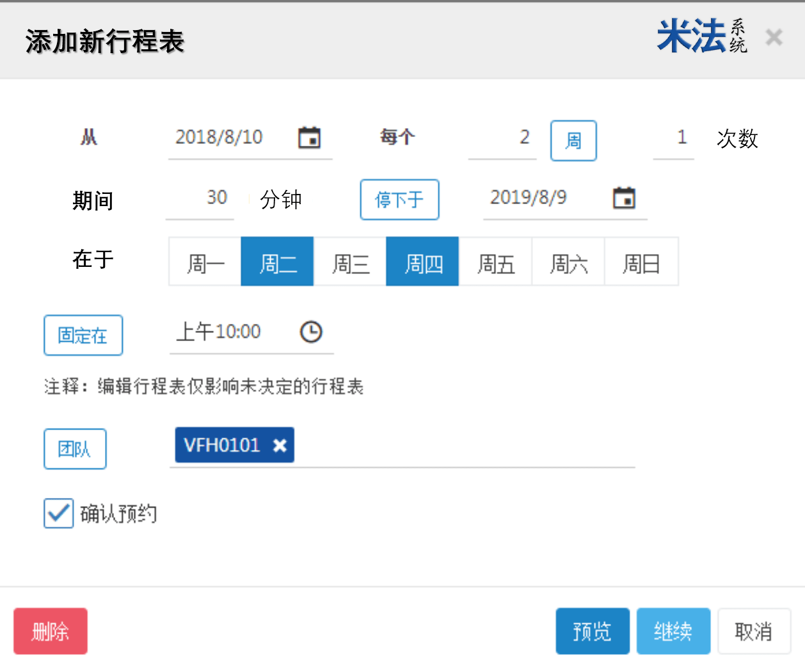805x672 pixels.
Task: Click the 期间 label
Action: (93, 201)
